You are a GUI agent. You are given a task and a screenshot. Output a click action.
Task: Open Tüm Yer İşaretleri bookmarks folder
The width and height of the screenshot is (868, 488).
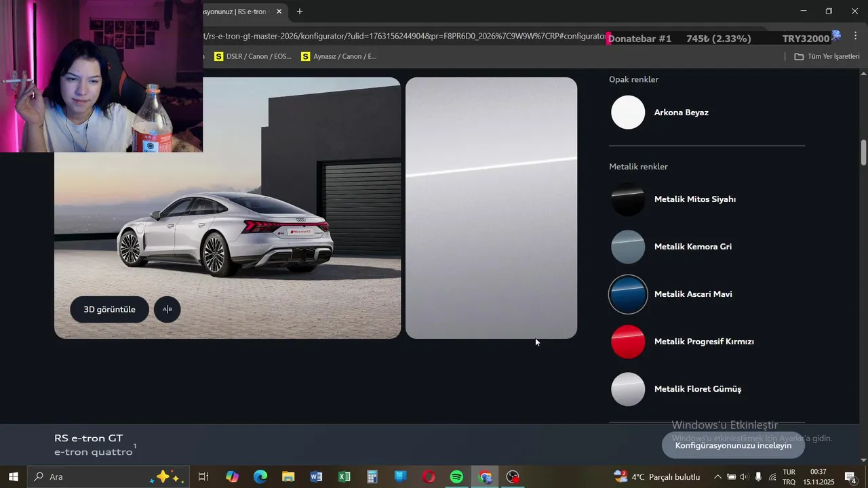tap(827, 56)
